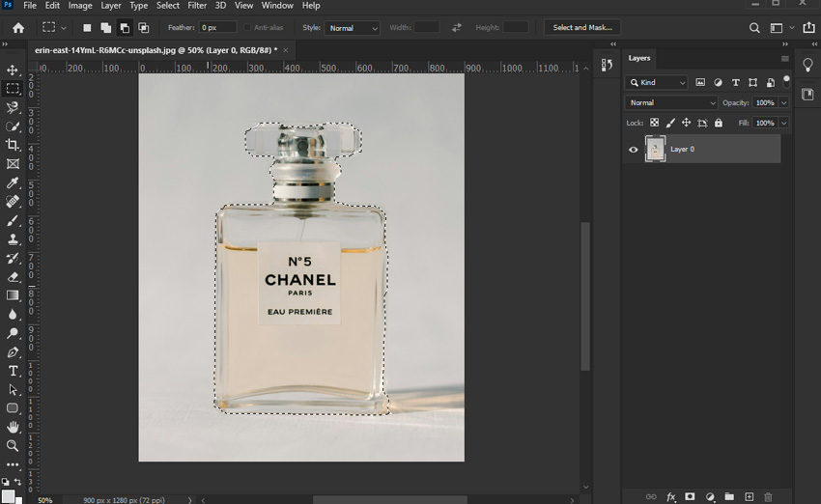Viewport: 821px width, 504px height.
Task: Toggle lock position icon
Action: click(686, 123)
